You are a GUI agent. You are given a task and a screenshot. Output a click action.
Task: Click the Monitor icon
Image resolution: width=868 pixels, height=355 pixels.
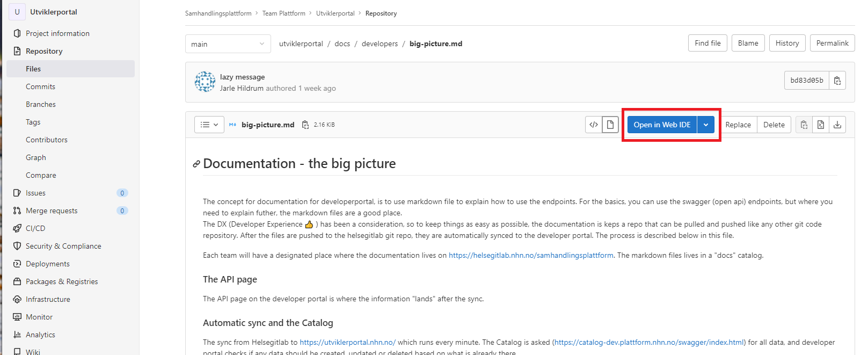pos(17,317)
